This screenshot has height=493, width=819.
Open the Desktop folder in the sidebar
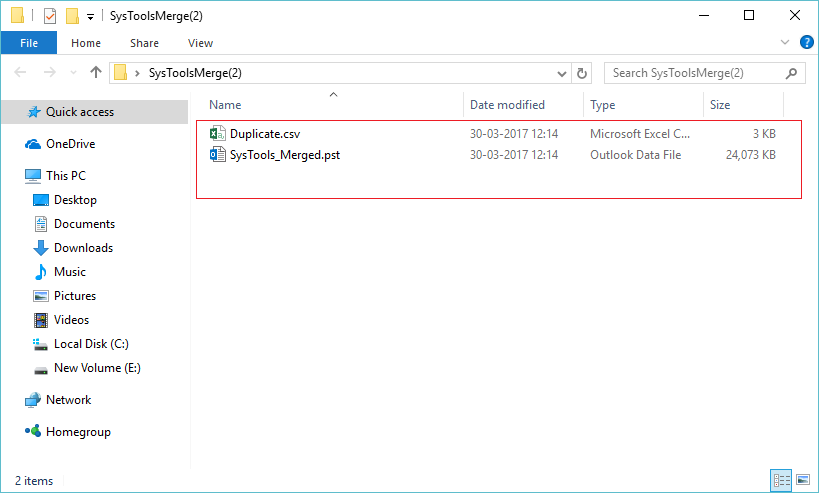coord(75,199)
